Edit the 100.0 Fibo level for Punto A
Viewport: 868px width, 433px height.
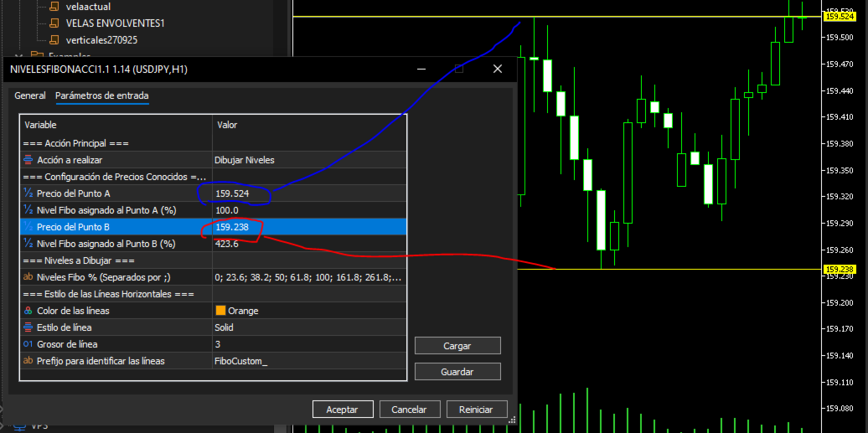click(x=310, y=210)
